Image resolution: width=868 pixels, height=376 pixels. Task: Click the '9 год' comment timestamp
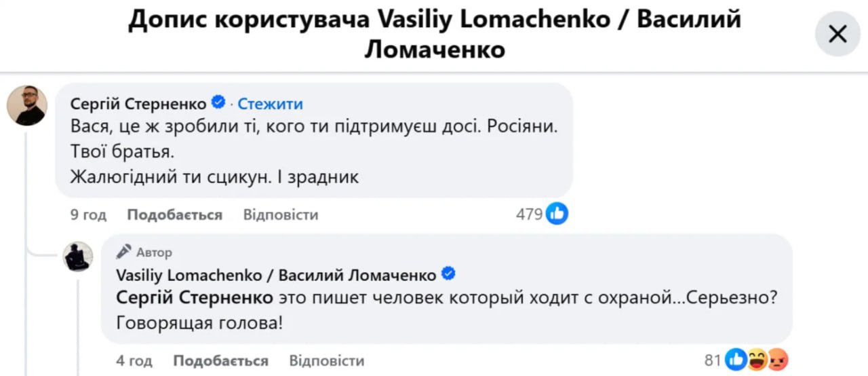[x=89, y=214]
